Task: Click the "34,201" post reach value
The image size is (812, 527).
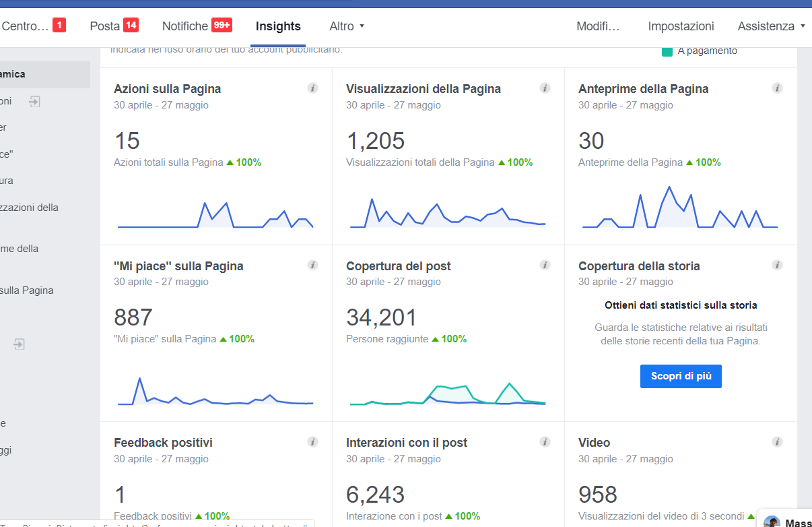Action: coord(382,317)
